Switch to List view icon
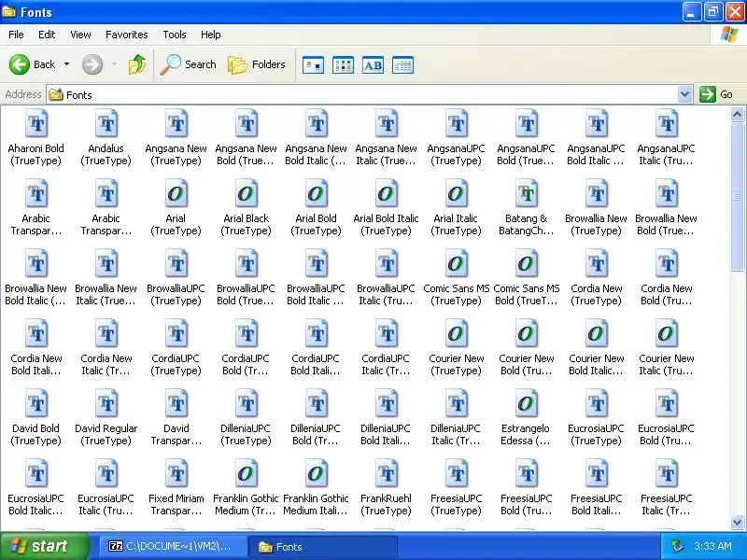The image size is (747, 560). pos(343,64)
